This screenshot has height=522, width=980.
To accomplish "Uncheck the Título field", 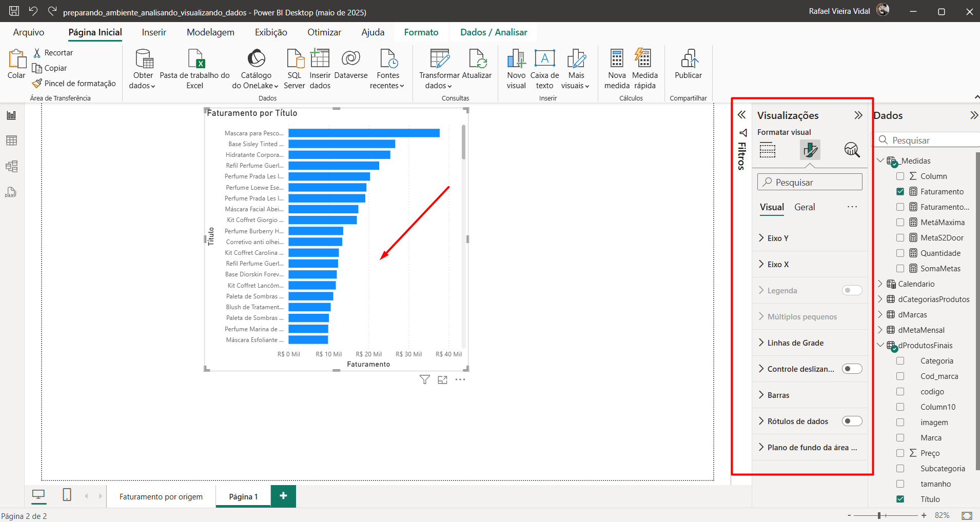I will tap(900, 499).
